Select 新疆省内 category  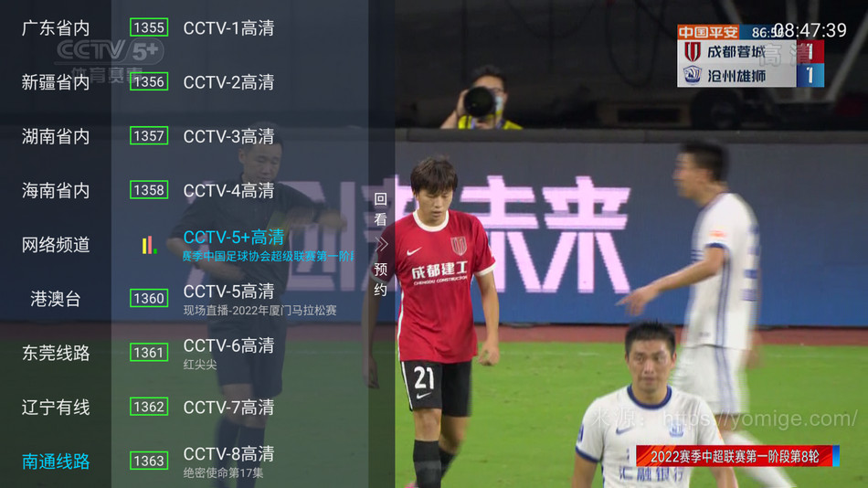(56, 82)
